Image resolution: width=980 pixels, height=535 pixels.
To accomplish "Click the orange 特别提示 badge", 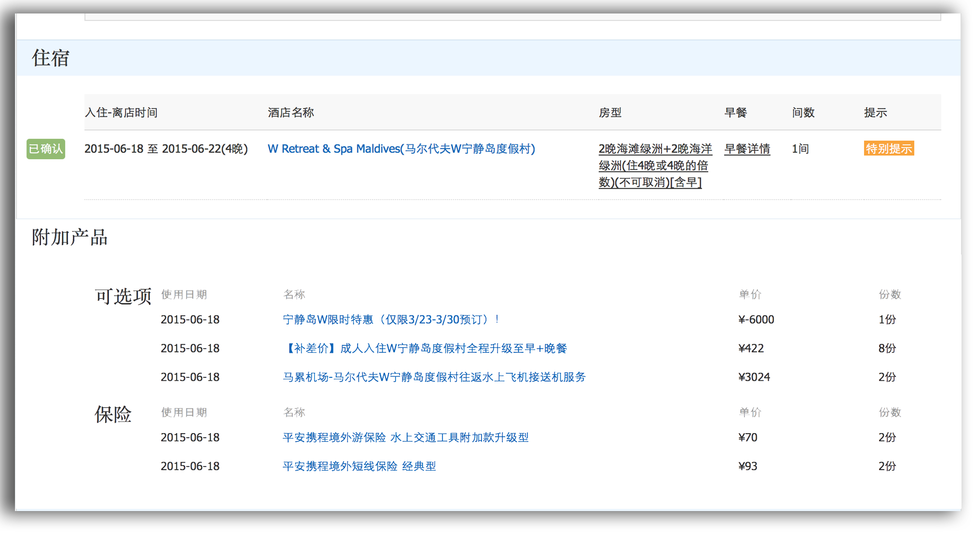I will 889,149.
